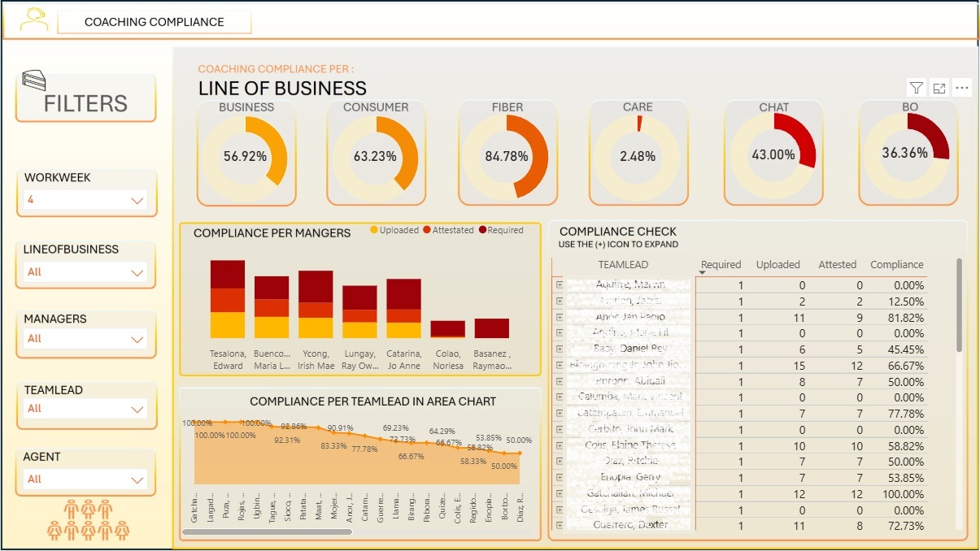This screenshot has height=551, width=980.
Task: Expand the Anor, Jan Paolo row
Action: [560, 317]
